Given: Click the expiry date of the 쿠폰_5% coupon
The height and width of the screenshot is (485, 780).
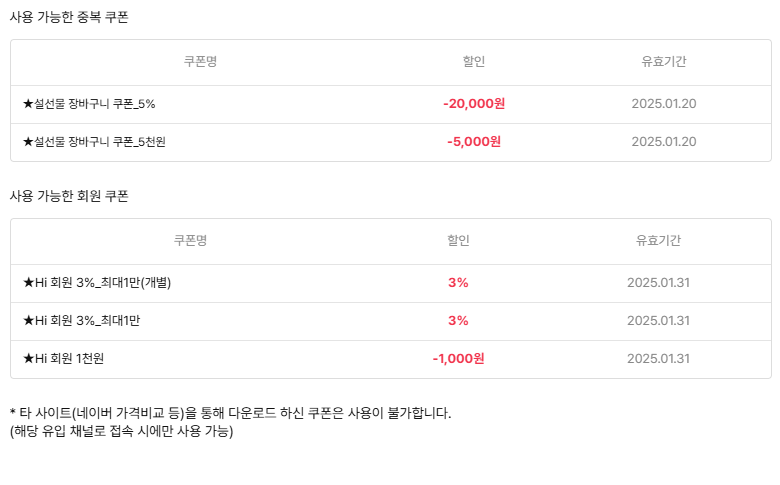Looking at the screenshot, I should pos(664,104).
